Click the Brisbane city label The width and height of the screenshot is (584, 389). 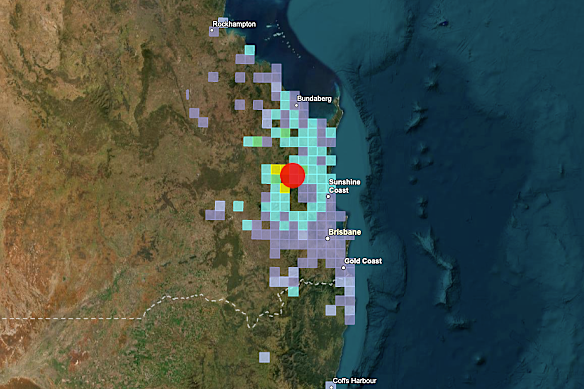pyautogui.click(x=345, y=232)
